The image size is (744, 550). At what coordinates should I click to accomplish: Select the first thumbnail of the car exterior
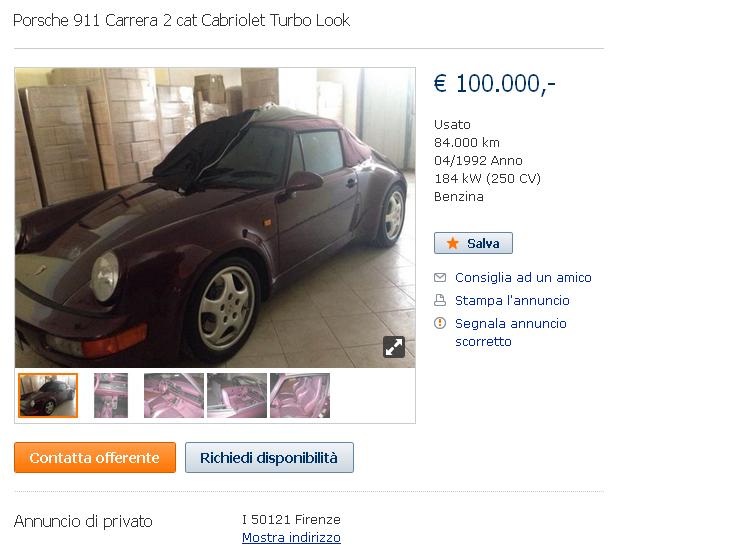(x=48, y=395)
